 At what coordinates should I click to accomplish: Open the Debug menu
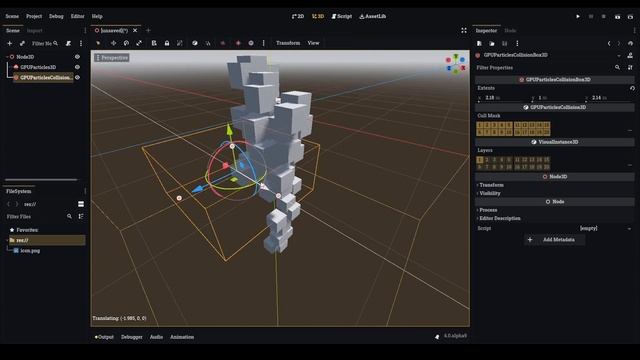pos(56,16)
